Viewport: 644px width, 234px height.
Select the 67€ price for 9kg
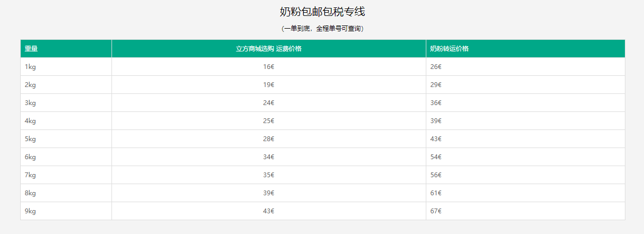click(x=526, y=211)
